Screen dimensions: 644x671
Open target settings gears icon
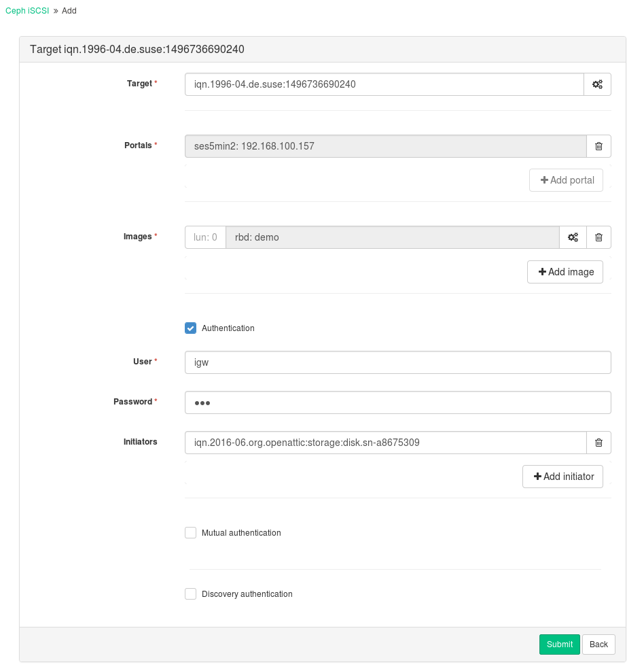[597, 85]
